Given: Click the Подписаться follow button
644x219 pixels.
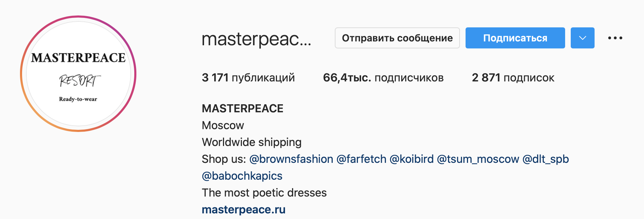Looking at the screenshot, I should coord(515,38).
